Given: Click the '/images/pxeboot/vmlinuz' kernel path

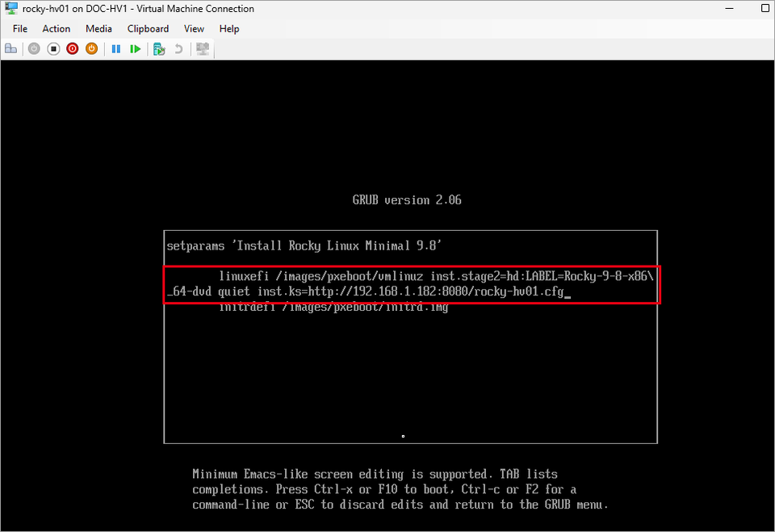Looking at the screenshot, I should click(350, 276).
